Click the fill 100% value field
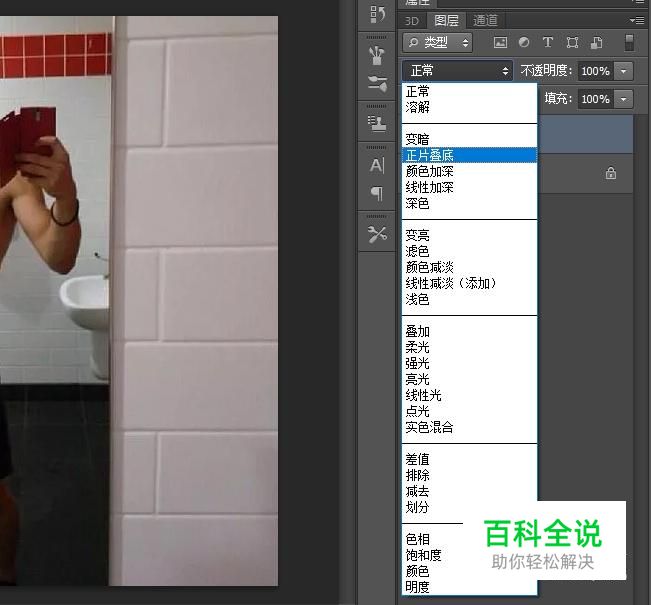 pyautogui.click(x=595, y=99)
